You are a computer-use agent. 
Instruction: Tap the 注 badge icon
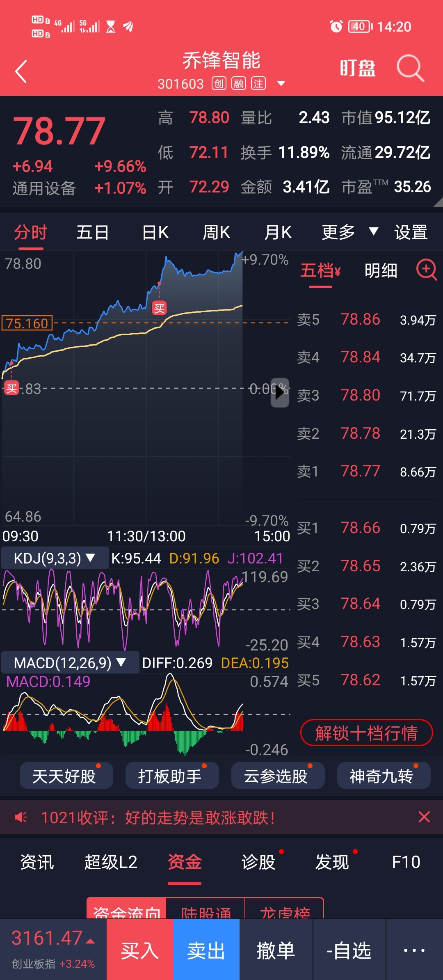(x=258, y=84)
